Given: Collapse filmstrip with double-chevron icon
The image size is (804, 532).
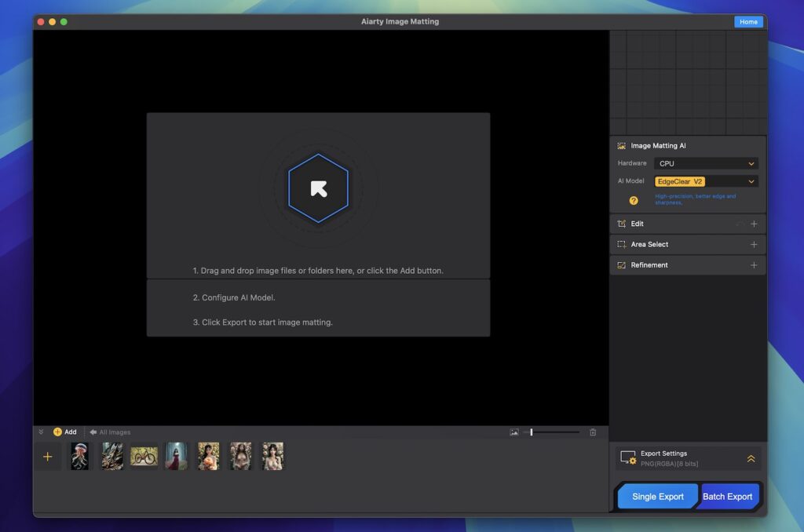Looking at the screenshot, I should click(x=41, y=432).
